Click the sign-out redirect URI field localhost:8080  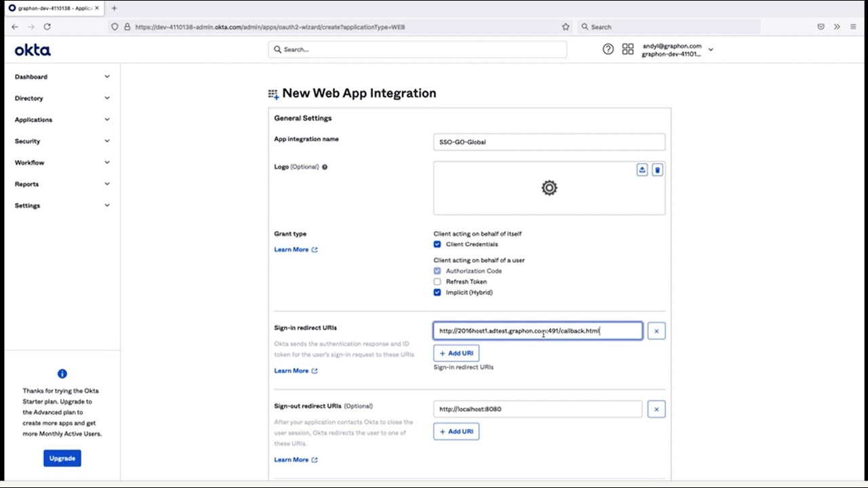(538, 409)
